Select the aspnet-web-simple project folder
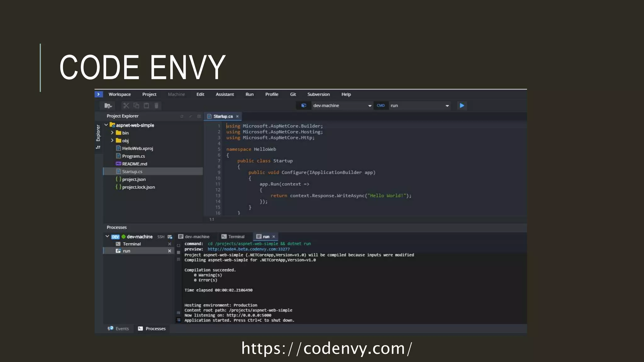This screenshot has height=362, width=644. coord(135,125)
